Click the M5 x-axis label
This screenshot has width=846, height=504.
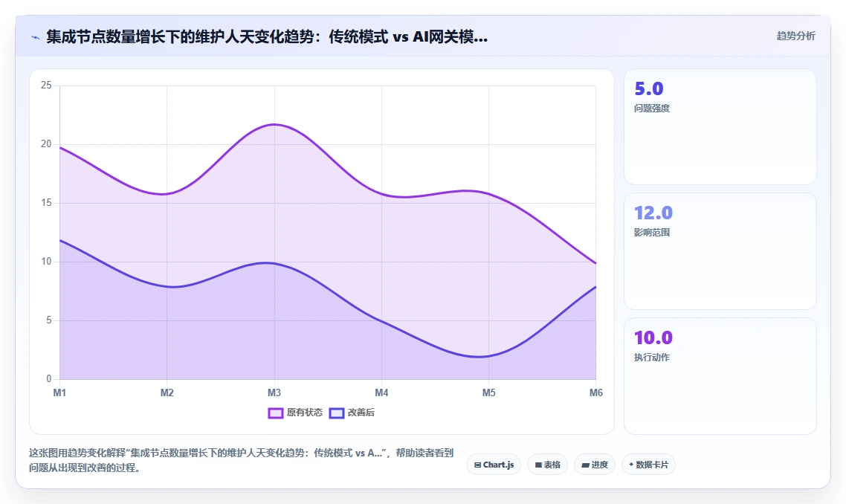click(489, 392)
